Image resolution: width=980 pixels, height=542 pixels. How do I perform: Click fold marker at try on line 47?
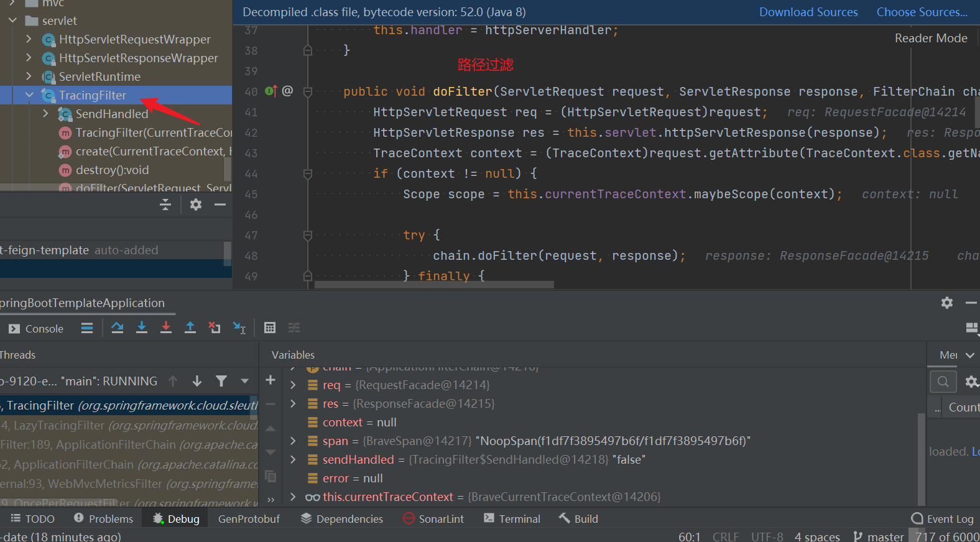coord(308,236)
